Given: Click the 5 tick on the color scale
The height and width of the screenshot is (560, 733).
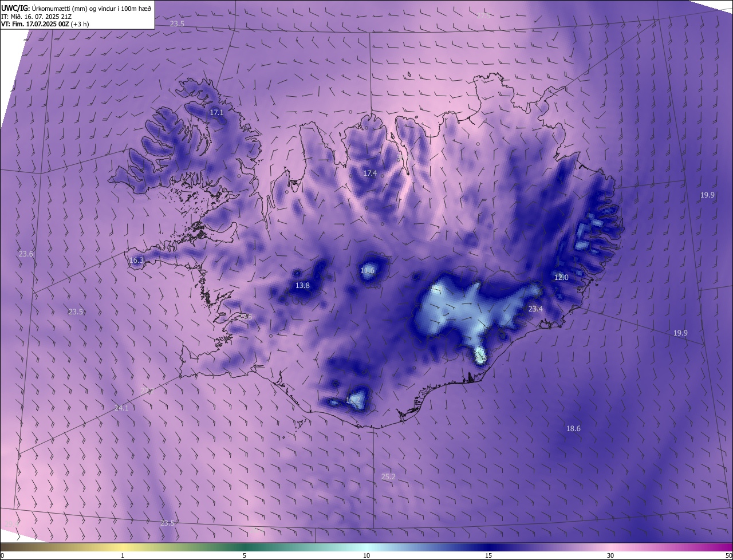Looking at the screenshot, I should [245, 555].
